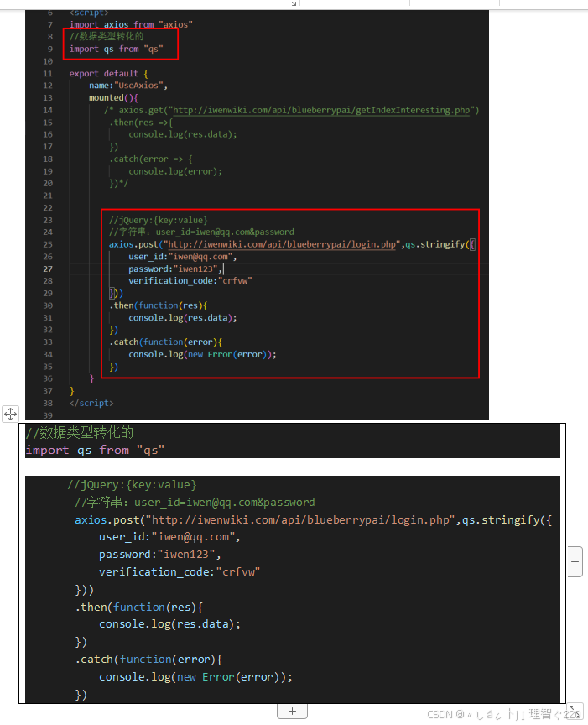
Task: Add a column using the right-side plus button
Action: click(575, 561)
